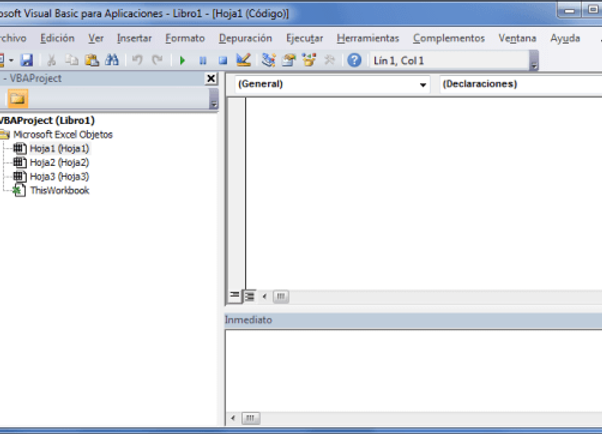Open the Formato menu

coord(185,38)
